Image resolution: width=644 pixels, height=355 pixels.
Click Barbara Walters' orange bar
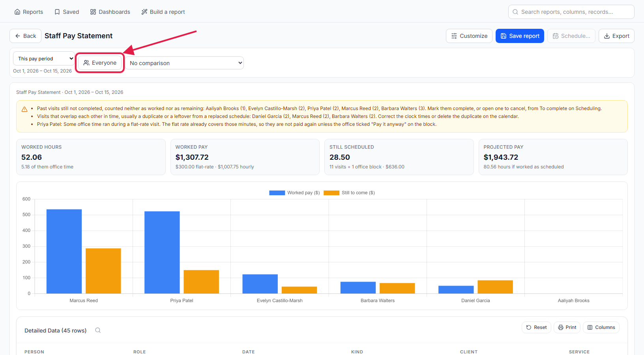(x=397, y=288)
